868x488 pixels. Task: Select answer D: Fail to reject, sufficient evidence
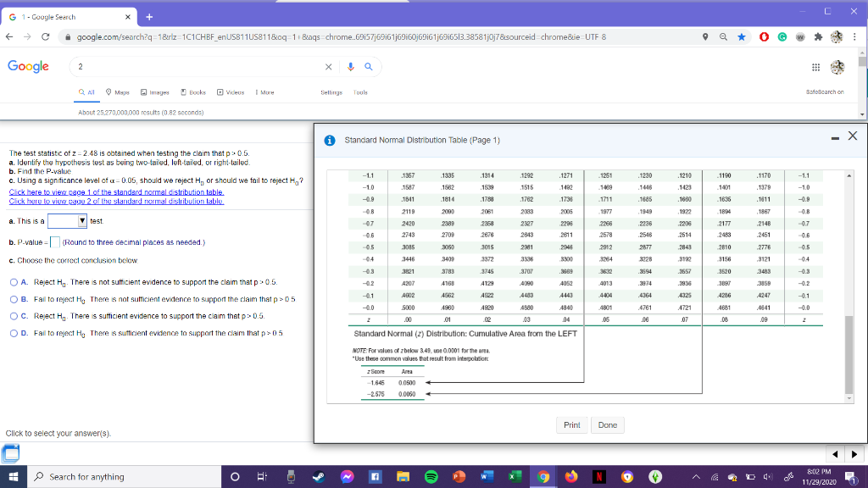click(14, 333)
